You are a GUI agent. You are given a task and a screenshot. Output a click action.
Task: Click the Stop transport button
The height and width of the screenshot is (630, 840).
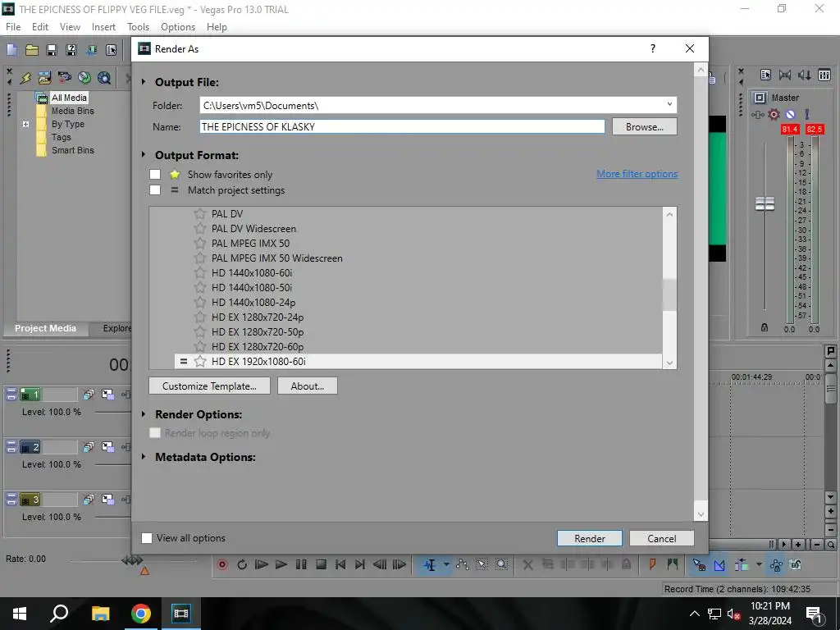[x=321, y=564]
